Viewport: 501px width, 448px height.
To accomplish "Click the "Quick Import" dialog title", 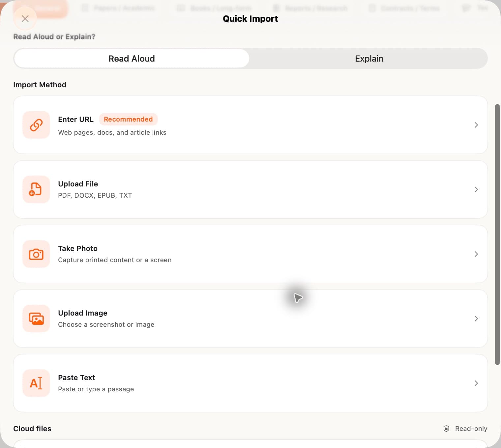I will [x=250, y=19].
